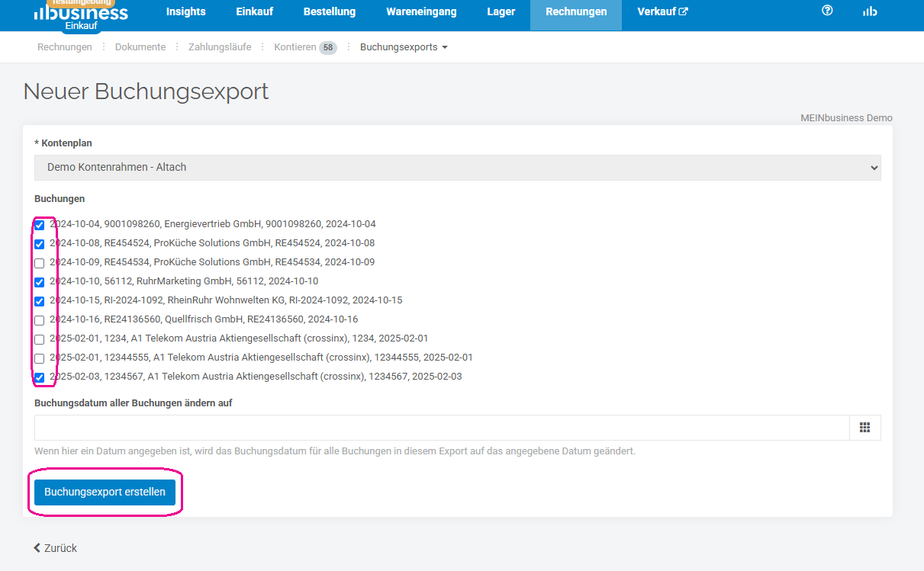Open the Insights tab

coord(186,11)
